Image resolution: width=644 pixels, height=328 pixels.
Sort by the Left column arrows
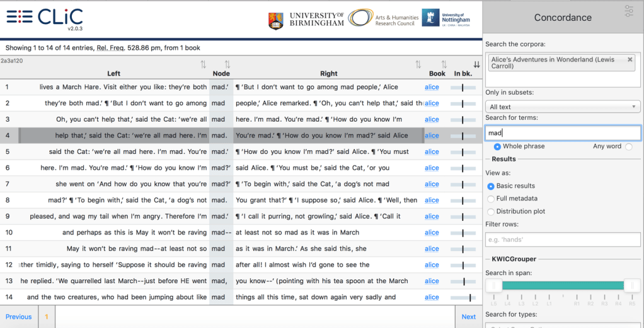(204, 64)
